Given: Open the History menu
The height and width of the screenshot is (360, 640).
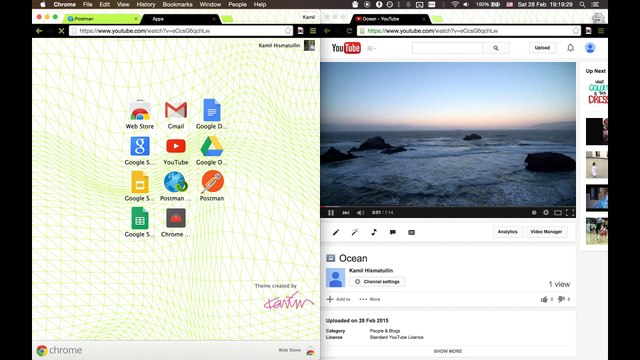Looking at the screenshot, I should pos(146,4).
